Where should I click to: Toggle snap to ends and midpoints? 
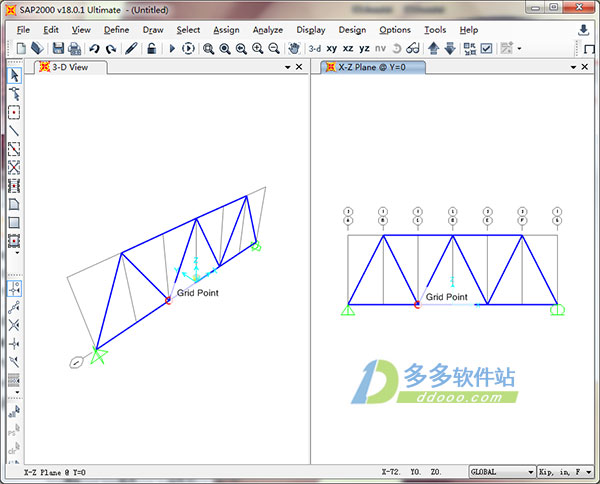click(x=14, y=307)
